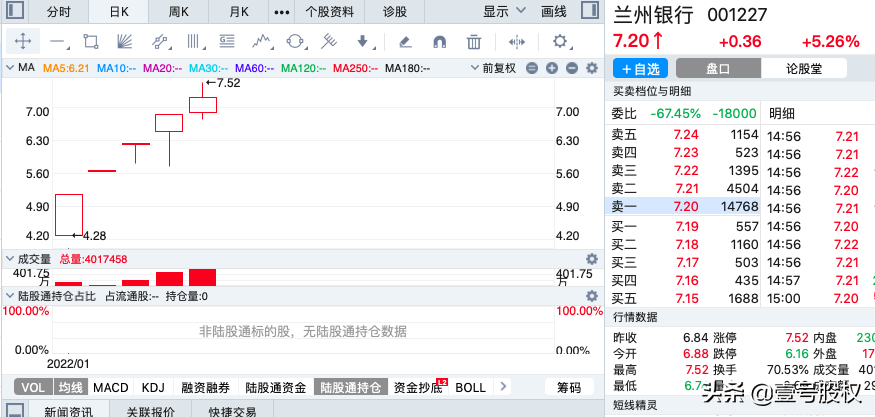Select the parallel vertical lines tool

[194, 41]
